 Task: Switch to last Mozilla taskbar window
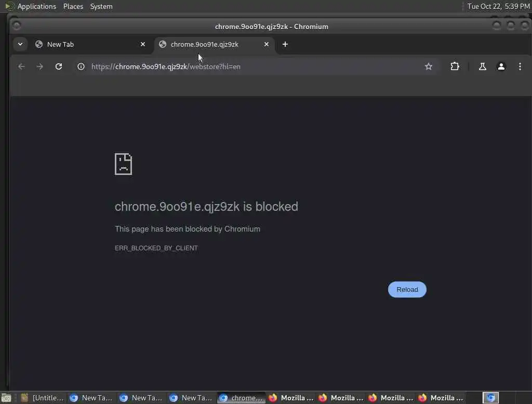[441, 398]
